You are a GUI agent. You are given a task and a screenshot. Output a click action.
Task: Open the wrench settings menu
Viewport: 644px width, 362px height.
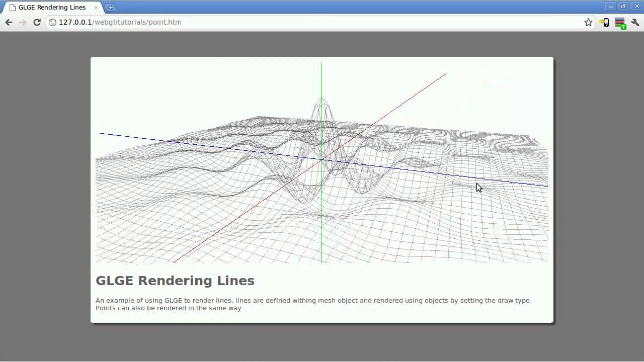point(635,22)
